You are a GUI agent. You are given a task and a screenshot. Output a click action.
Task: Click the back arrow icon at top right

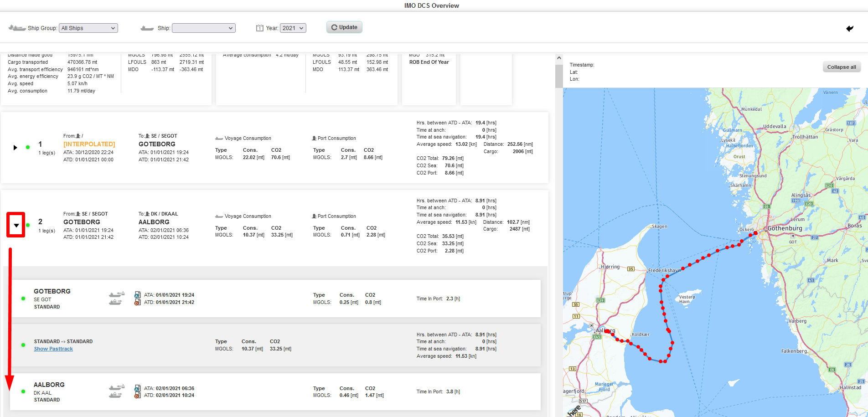[850, 28]
